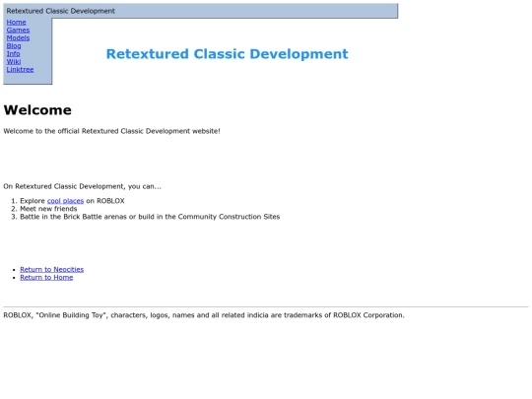Open the Models link
Viewport: 532px width, 399px height.
(x=18, y=37)
